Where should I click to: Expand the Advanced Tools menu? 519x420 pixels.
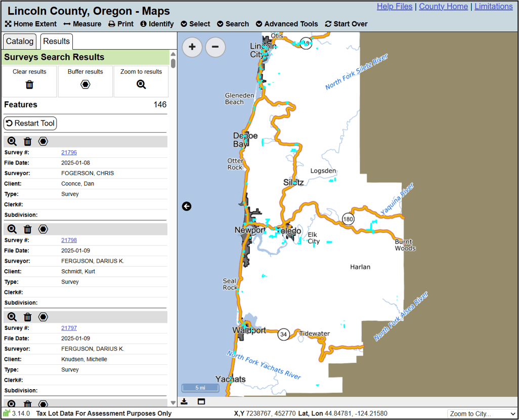pyautogui.click(x=287, y=24)
